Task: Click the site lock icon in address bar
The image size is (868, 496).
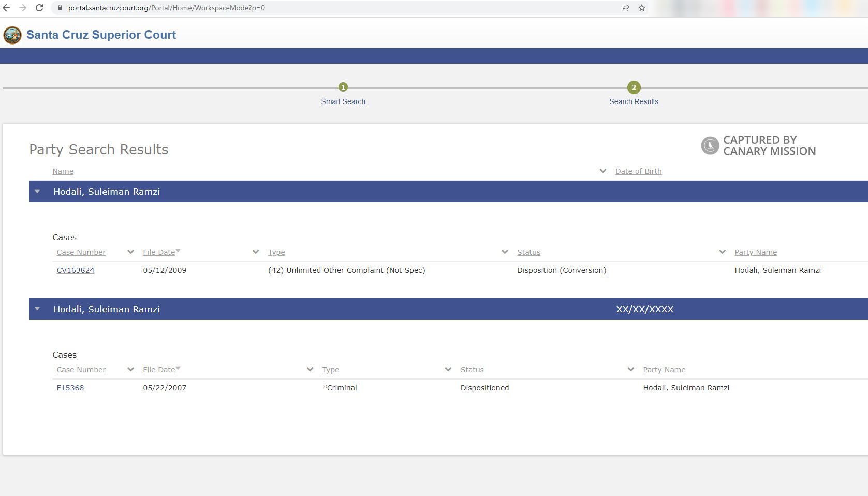Action: 60,8
